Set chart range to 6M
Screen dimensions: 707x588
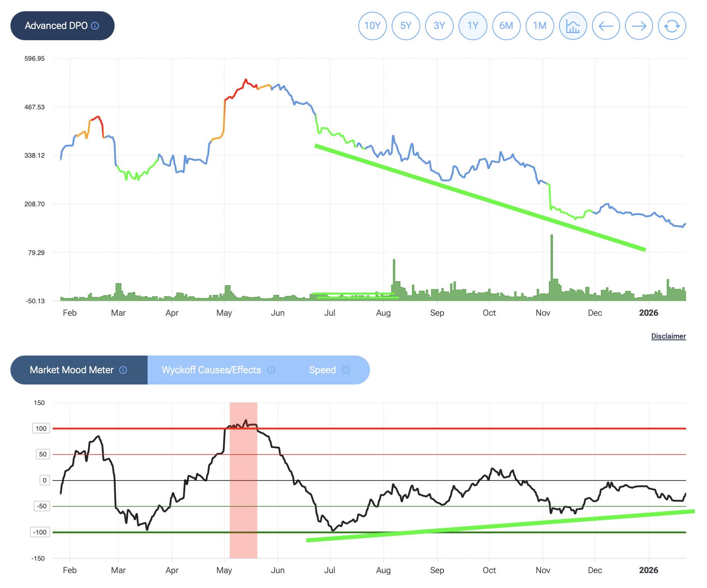coord(506,26)
